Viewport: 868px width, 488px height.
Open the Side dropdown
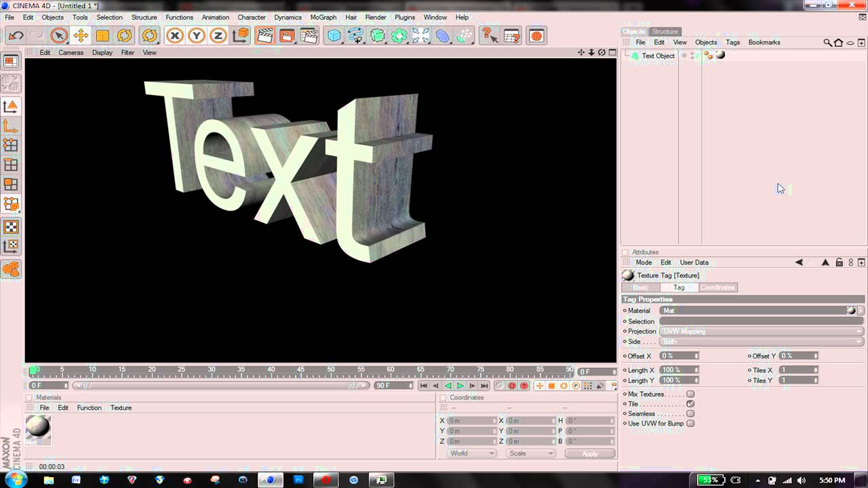(x=762, y=342)
